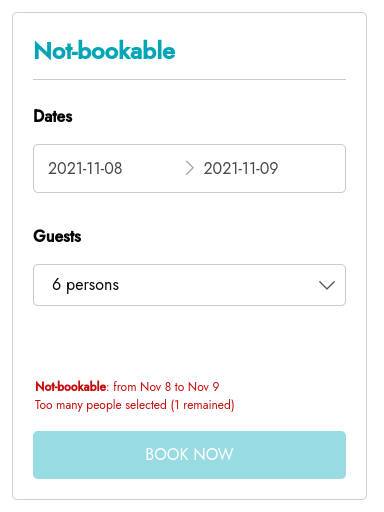Click the Guests dropdown down-arrow icon
384x512 pixels.
(x=327, y=285)
